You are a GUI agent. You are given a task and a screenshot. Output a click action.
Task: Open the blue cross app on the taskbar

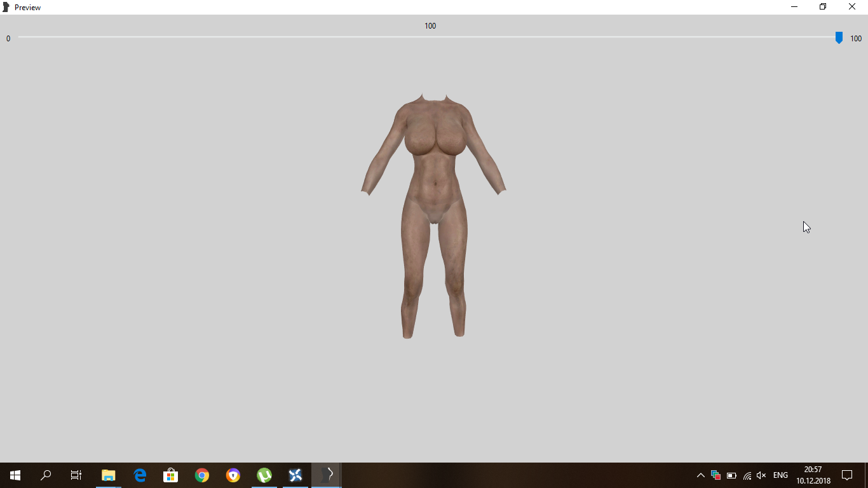[295, 475]
